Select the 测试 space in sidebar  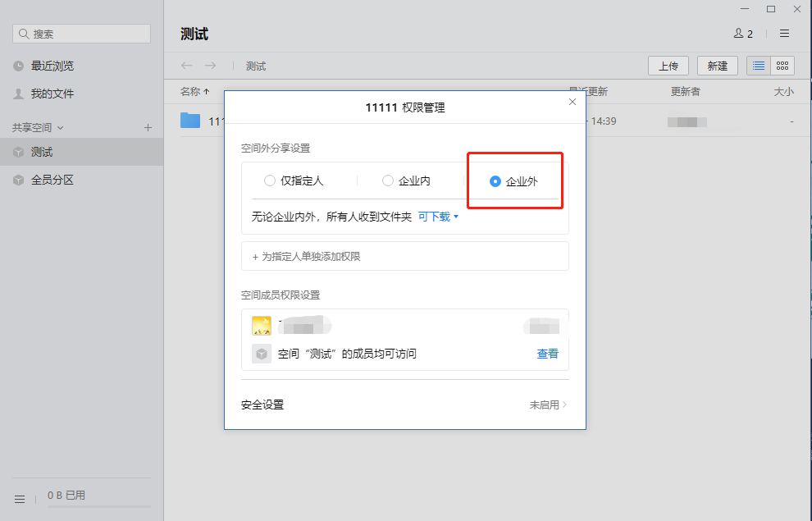82,152
